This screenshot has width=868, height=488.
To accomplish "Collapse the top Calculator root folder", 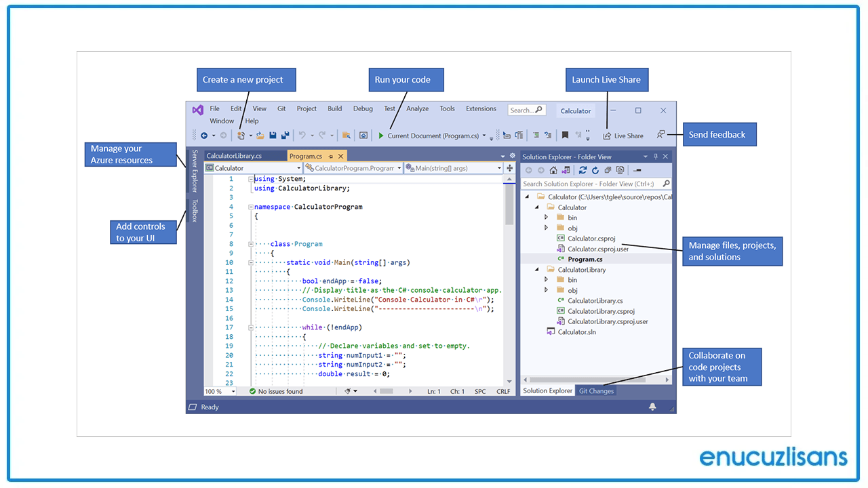I will 528,197.
